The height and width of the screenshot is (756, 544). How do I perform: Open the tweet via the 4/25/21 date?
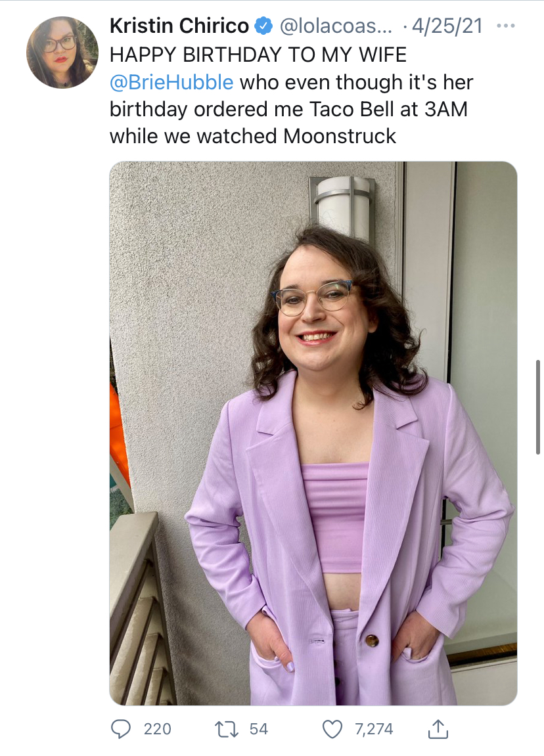(x=447, y=26)
